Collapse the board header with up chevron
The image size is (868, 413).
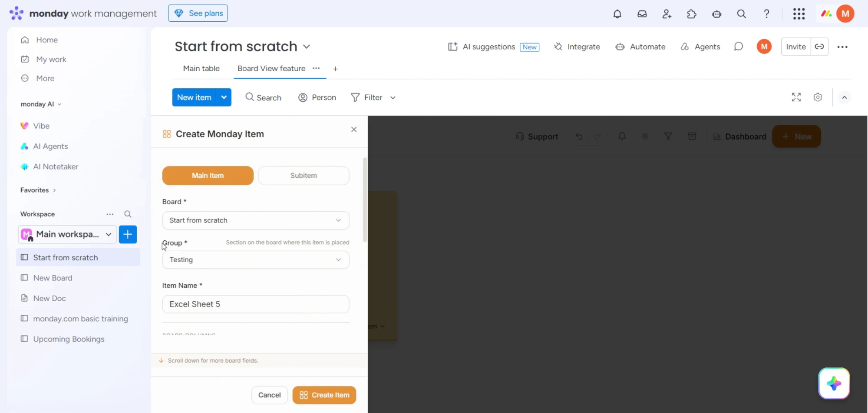coord(844,97)
